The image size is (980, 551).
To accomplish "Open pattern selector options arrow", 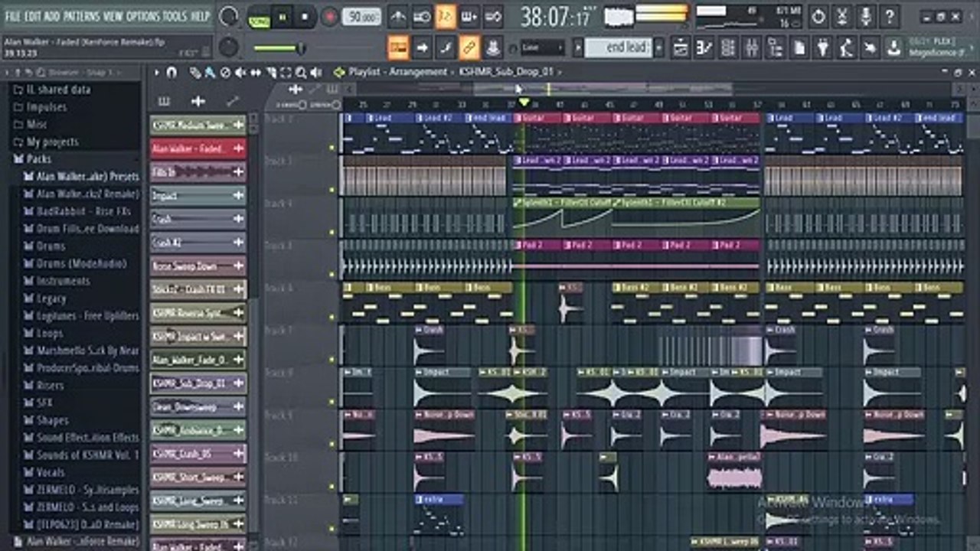I will tap(579, 47).
